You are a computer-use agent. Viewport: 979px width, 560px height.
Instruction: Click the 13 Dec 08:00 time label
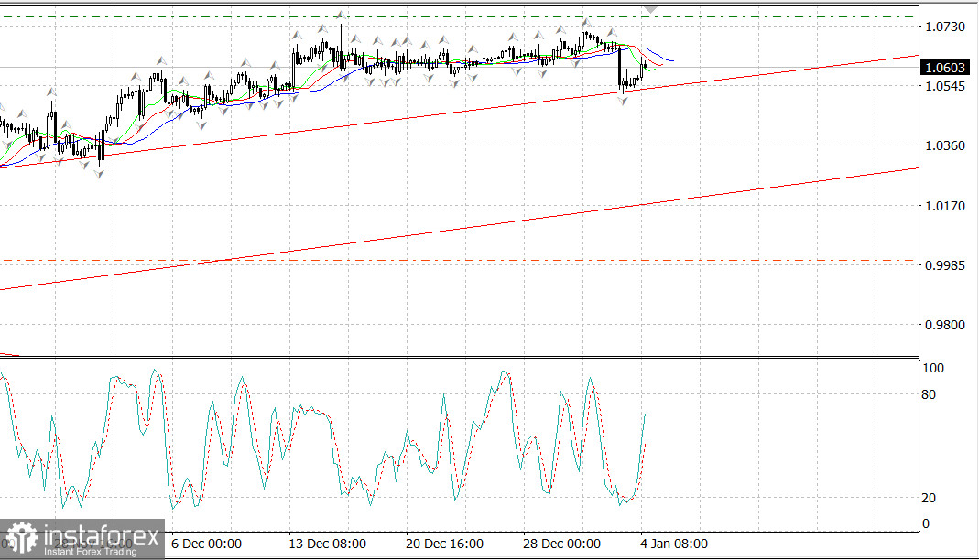point(327,544)
